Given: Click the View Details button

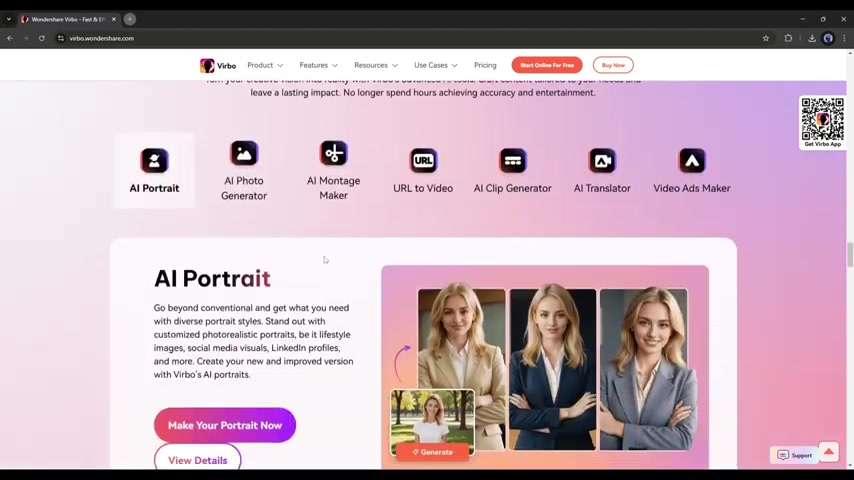Looking at the screenshot, I should pyautogui.click(x=198, y=458).
